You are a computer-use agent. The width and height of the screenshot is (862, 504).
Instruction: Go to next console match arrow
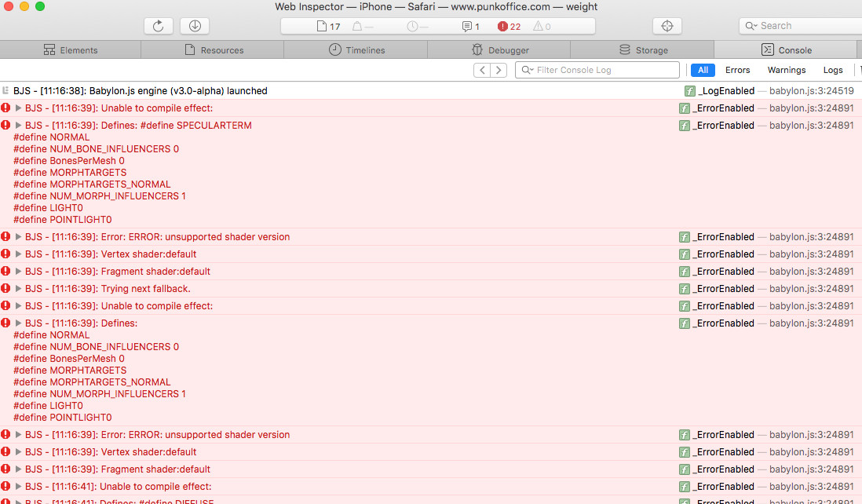pos(499,70)
